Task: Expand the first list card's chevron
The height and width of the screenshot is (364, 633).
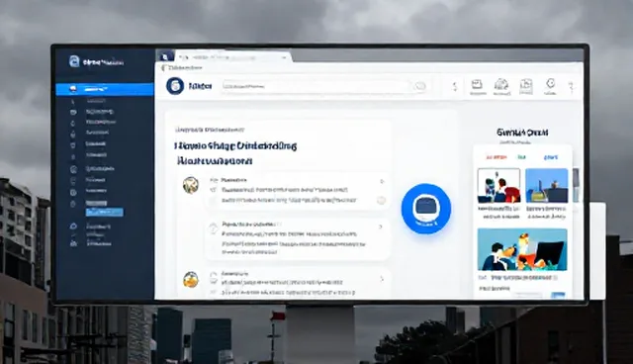Action: [x=382, y=182]
